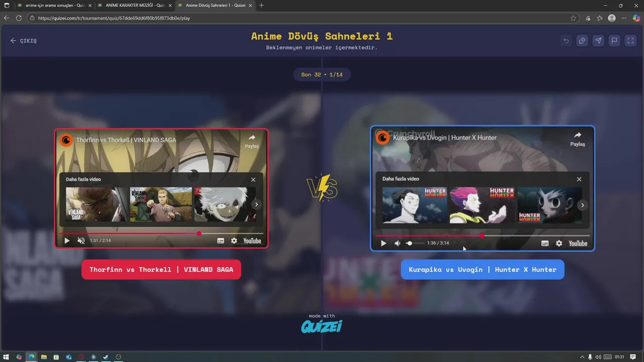Image resolution: width=644 pixels, height=362 pixels.
Task: Open the dark-haired man Hunter suggested thumbnail
Action: [x=415, y=205]
